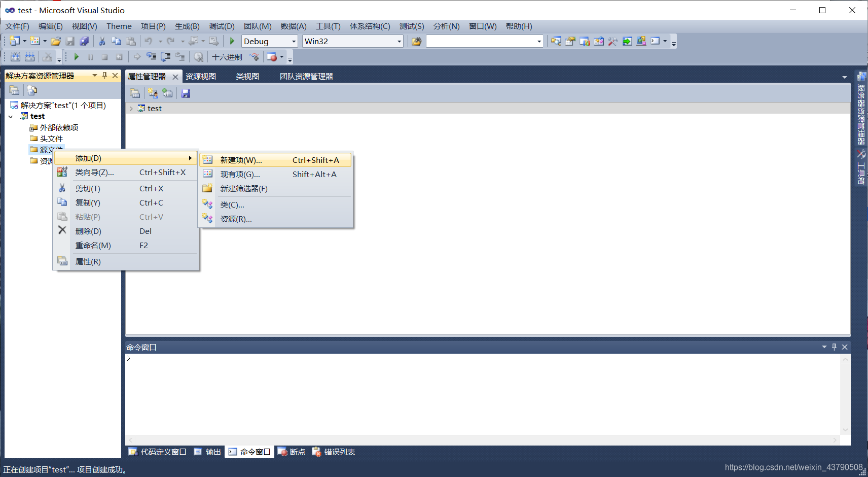Click the Stop Debugging square icon
The image size is (868, 477).
(x=105, y=57)
